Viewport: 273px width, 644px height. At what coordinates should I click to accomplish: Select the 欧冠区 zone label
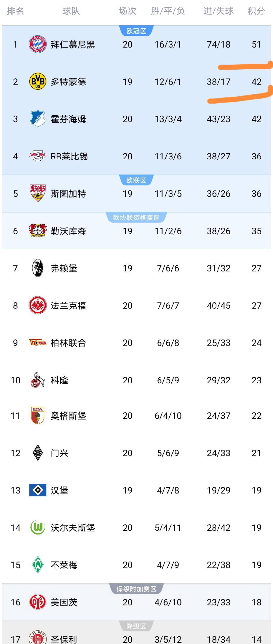pos(136,31)
